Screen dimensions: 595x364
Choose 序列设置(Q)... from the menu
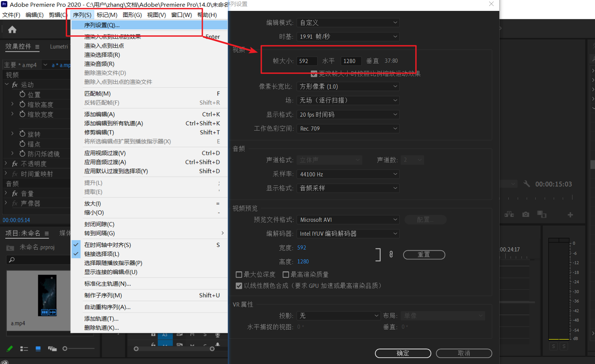coord(149,25)
